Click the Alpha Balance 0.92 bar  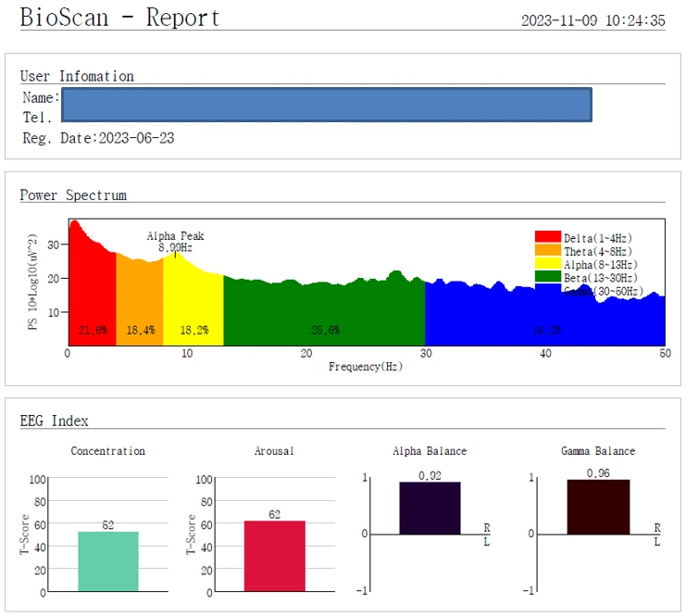430,508
